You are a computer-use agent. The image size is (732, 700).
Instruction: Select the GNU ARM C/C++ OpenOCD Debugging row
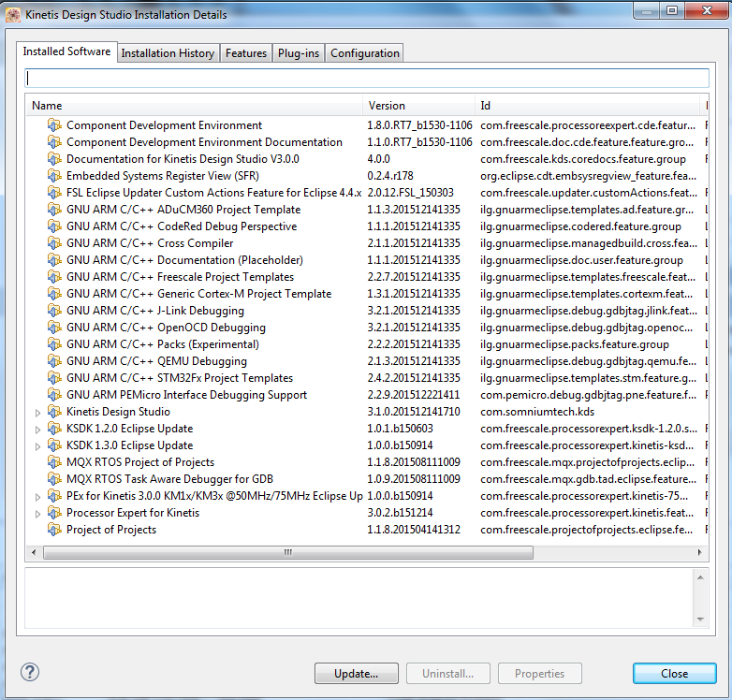click(367, 328)
